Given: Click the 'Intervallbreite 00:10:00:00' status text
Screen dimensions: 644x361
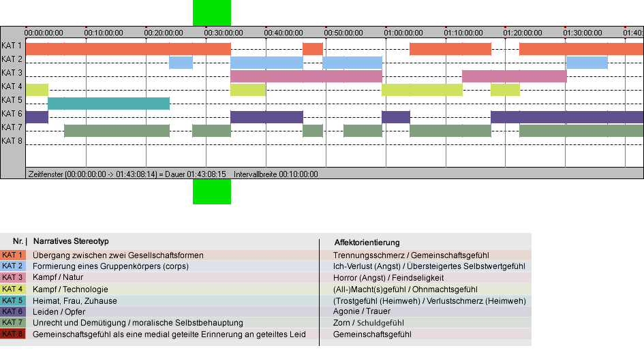Looking at the screenshot, I should (x=276, y=174).
